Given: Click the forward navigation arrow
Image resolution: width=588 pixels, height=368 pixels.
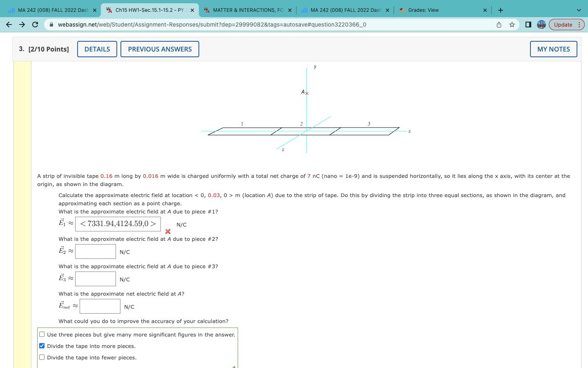Looking at the screenshot, I should tap(22, 25).
